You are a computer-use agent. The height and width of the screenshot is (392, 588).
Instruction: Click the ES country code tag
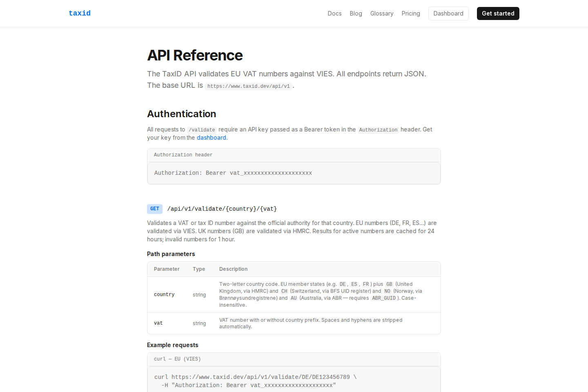[354, 284]
